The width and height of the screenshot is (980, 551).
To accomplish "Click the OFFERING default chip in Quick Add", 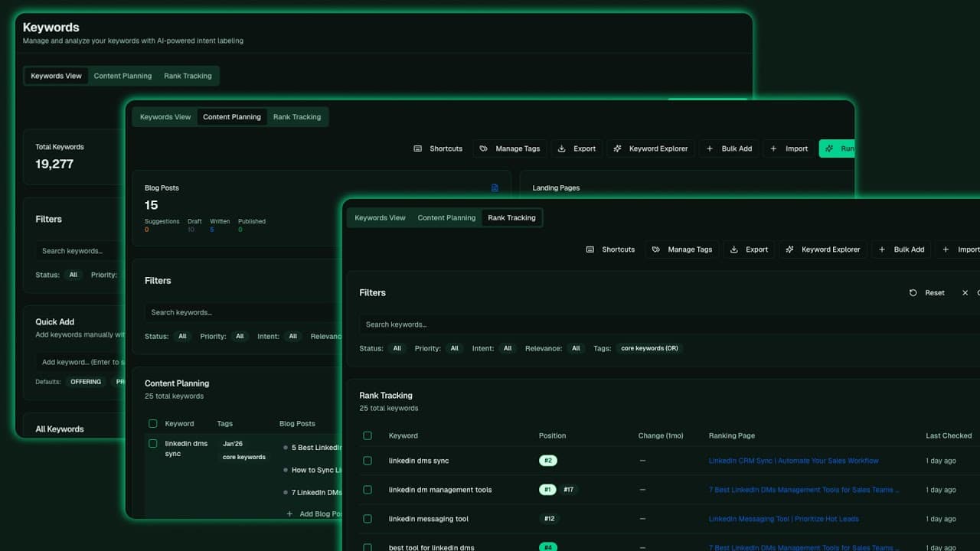I will tap(86, 382).
